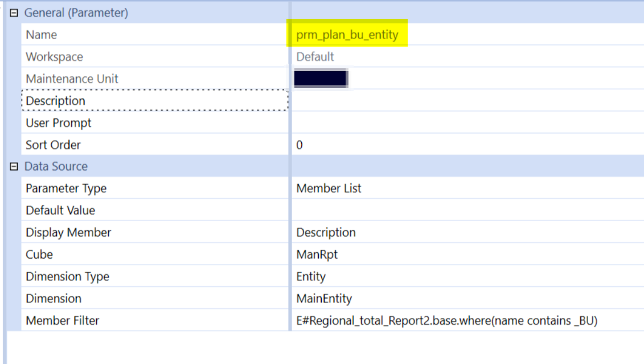Select the Cube value ManRpt
The image size is (644, 364).
311,254
